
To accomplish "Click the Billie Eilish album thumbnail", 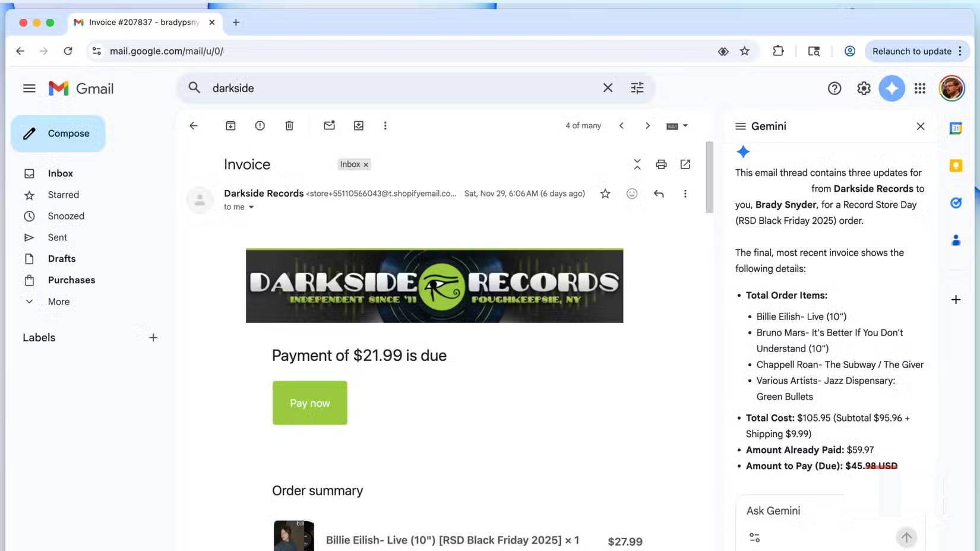I will pyautogui.click(x=293, y=536).
